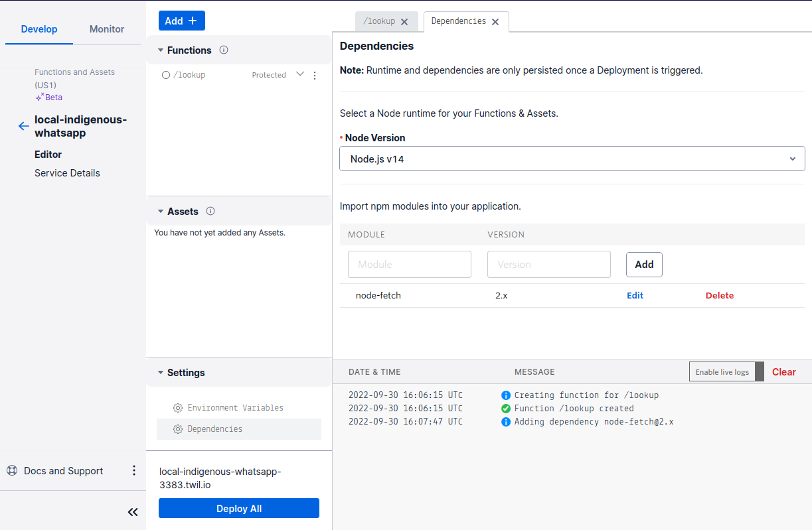
Task: Delete the node-fetch dependency
Action: click(720, 295)
